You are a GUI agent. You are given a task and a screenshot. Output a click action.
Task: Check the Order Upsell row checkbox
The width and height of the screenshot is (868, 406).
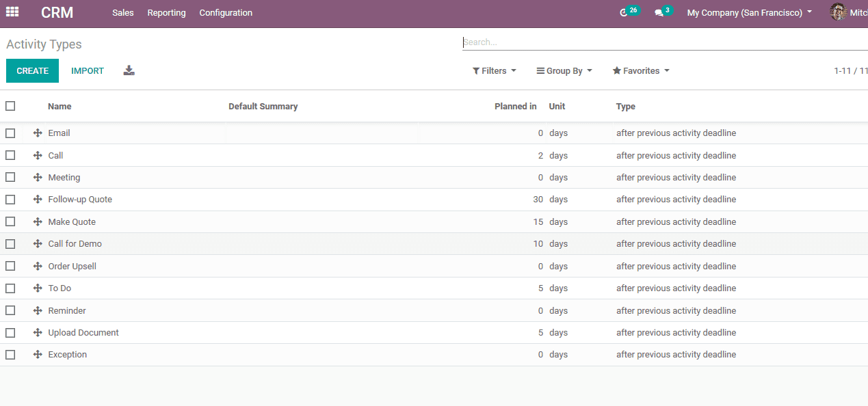(10, 266)
